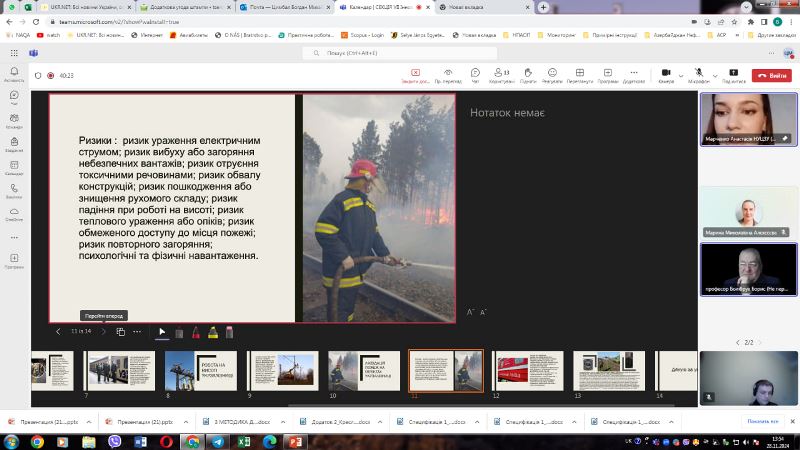Jump to slide 13 thumbnail
This screenshot has width=800, height=450.
tap(609, 371)
